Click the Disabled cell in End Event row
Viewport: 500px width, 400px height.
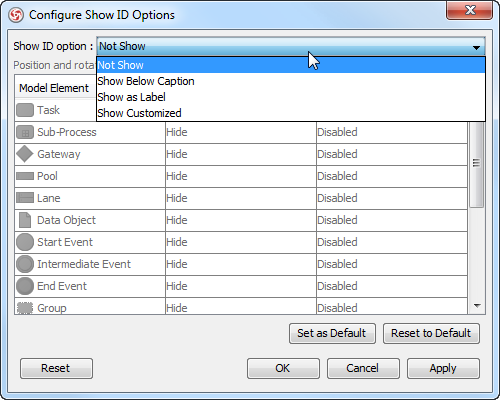click(392, 286)
